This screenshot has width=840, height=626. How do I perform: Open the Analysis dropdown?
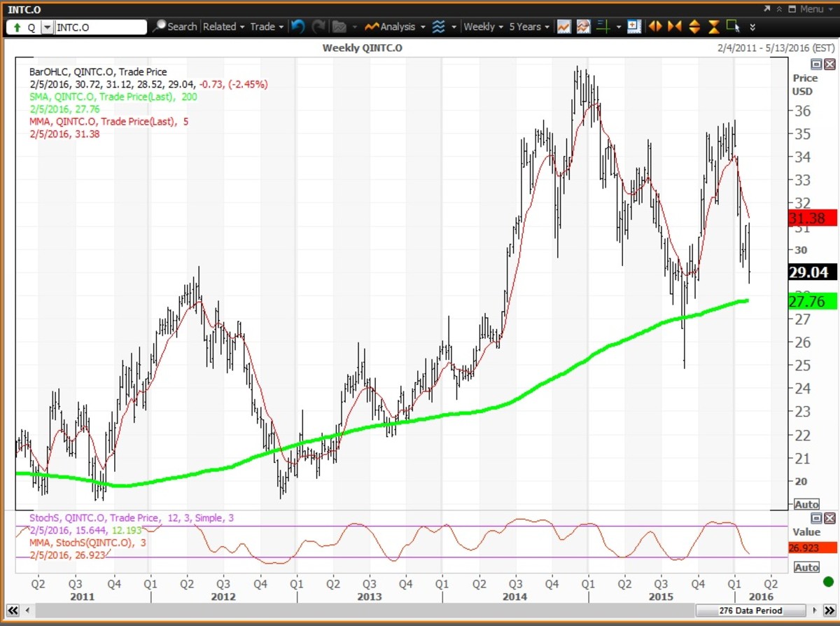395,27
